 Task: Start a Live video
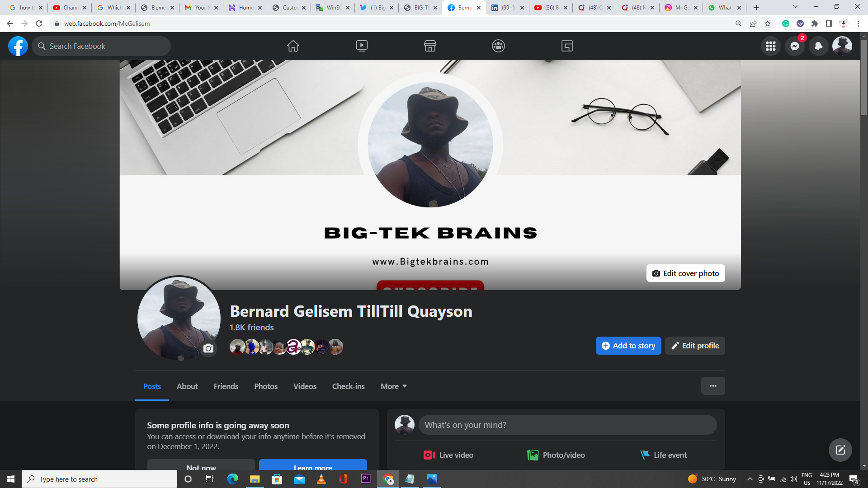click(x=448, y=455)
